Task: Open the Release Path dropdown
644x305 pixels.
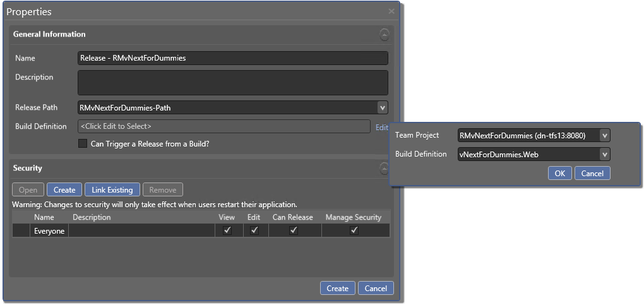Action: (381, 107)
